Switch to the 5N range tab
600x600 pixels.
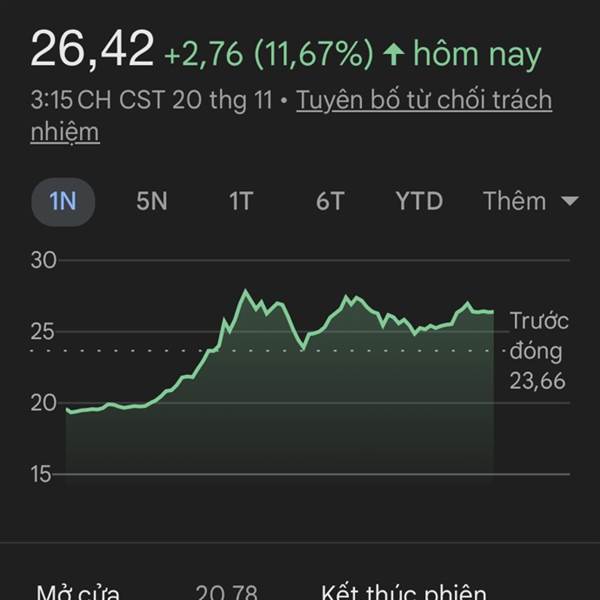(x=152, y=201)
